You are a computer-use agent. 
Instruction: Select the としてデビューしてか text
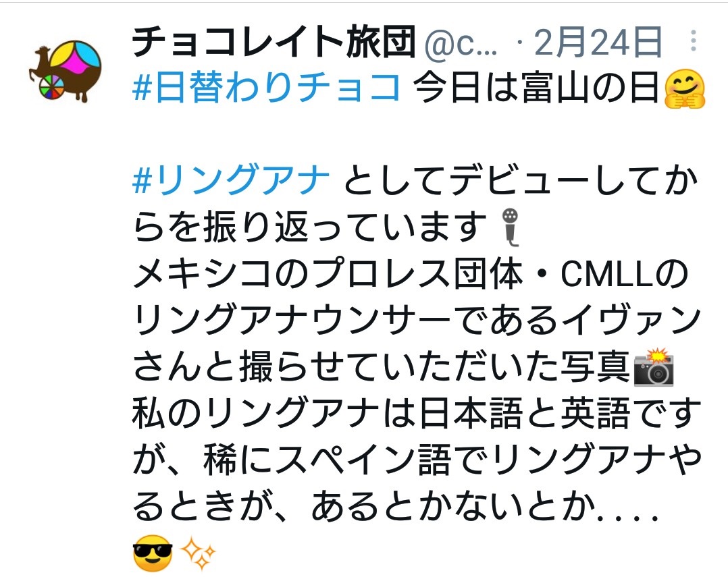click(x=521, y=180)
